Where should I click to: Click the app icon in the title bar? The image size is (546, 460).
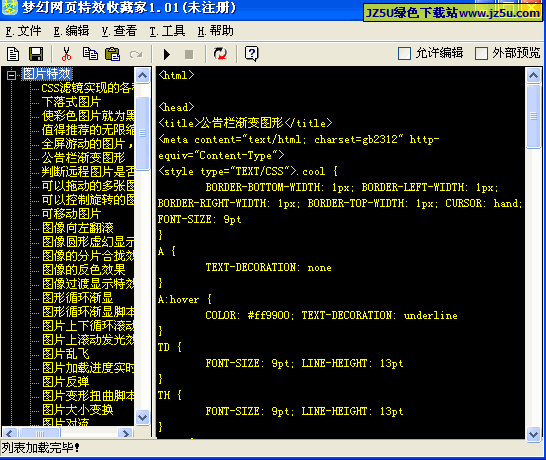[9, 7]
